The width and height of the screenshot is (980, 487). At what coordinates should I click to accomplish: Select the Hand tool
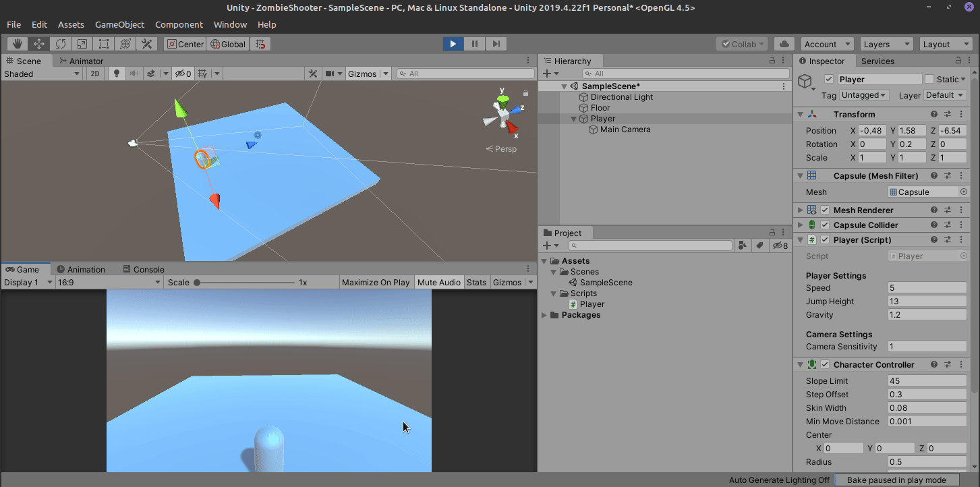click(x=18, y=44)
